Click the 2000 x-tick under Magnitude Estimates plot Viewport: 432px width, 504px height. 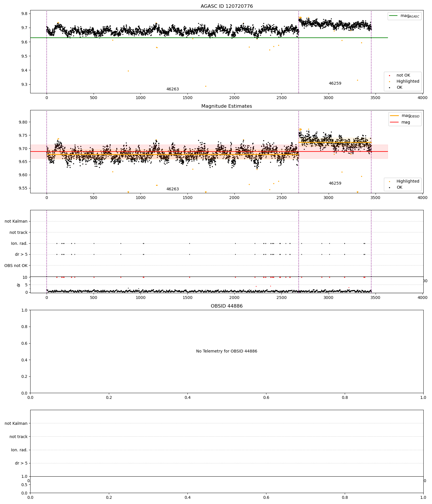tap(234, 198)
